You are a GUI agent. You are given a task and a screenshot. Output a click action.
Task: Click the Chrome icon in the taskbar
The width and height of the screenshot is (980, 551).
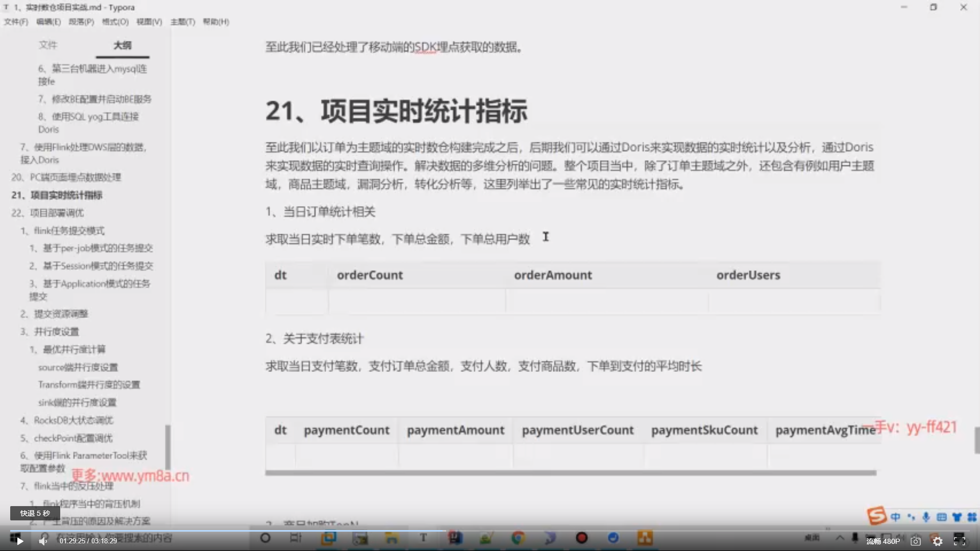click(x=518, y=538)
